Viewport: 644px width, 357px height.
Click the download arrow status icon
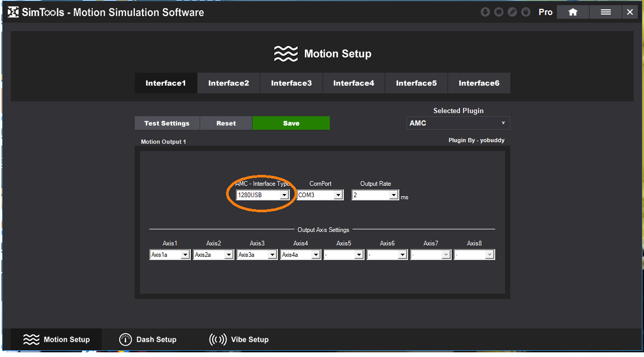[485, 12]
